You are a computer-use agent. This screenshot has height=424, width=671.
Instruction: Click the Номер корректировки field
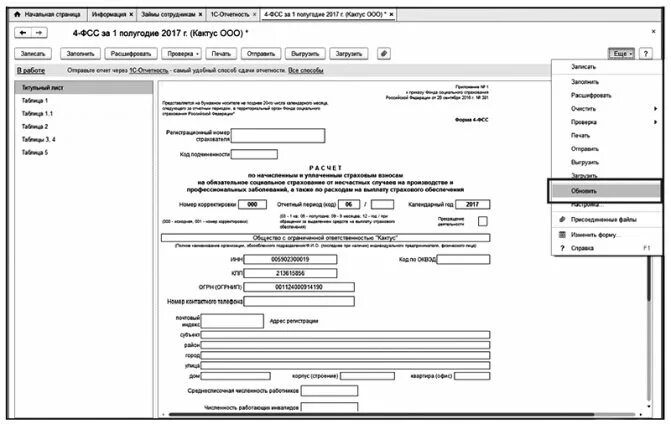(x=252, y=205)
